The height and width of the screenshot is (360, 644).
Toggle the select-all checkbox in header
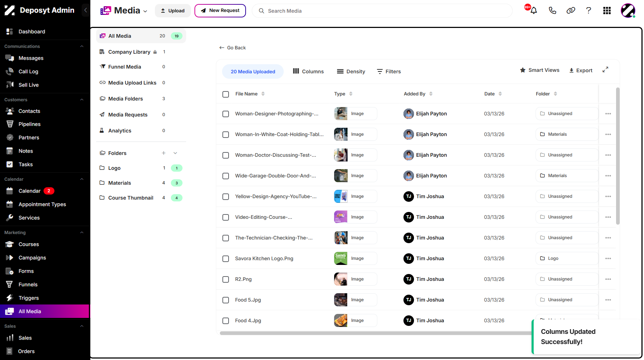click(226, 94)
